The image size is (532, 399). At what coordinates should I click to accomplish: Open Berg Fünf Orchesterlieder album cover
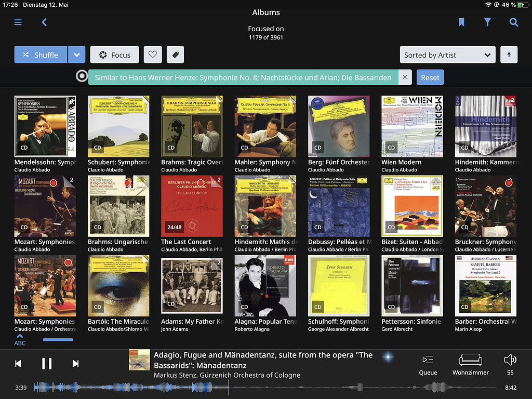339,126
